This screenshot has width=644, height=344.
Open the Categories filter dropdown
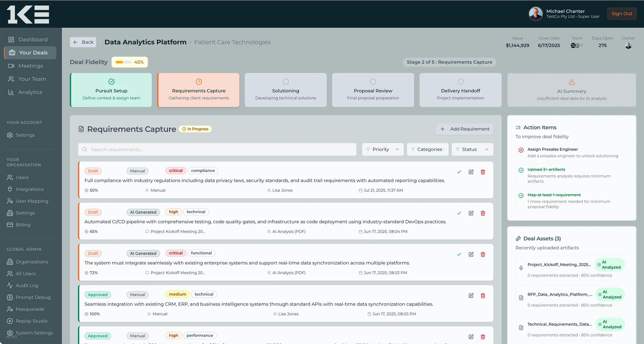(x=427, y=149)
